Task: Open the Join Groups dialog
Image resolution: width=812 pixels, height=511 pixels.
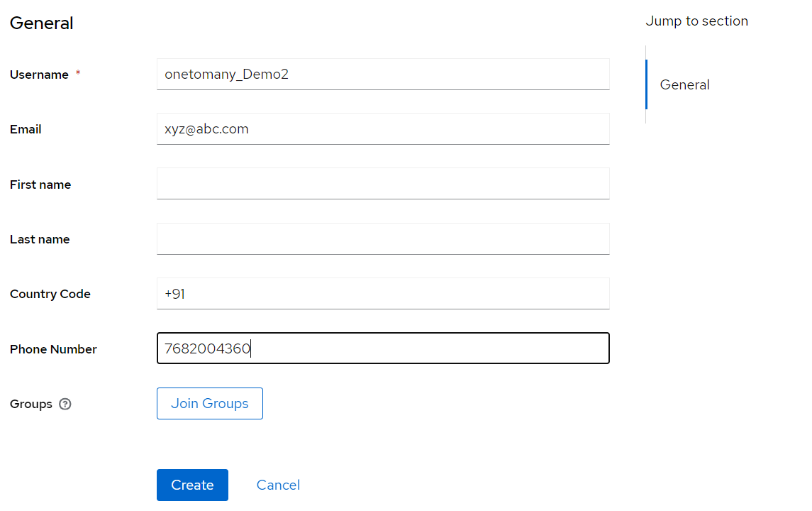Action: tap(210, 403)
